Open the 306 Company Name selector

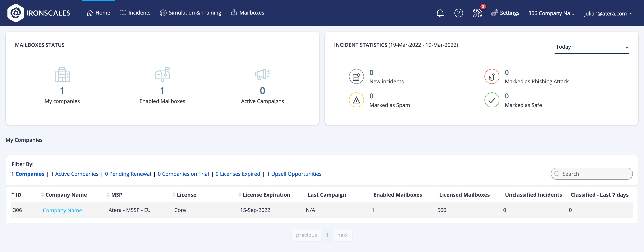551,13
